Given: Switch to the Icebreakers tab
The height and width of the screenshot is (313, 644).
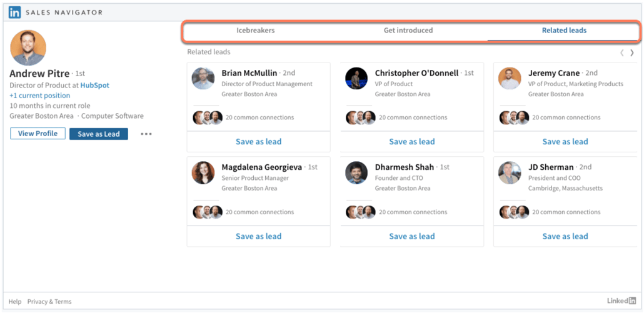Looking at the screenshot, I should point(256,31).
